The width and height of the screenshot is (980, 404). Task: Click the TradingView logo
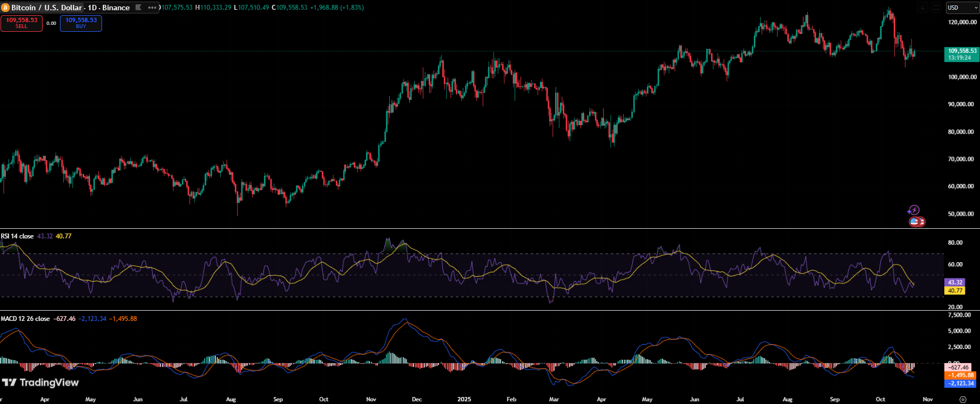[x=40, y=382]
